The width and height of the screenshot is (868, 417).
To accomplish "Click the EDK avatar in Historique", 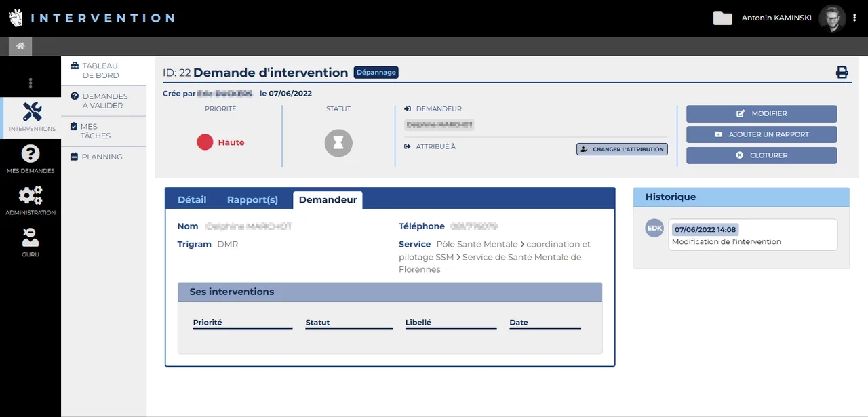I will pyautogui.click(x=654, y=229).
